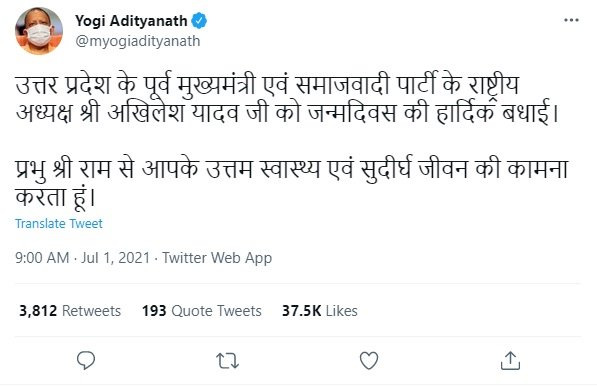
Task: Retweet using the retweet arrows icon
Action: [227, 361]
